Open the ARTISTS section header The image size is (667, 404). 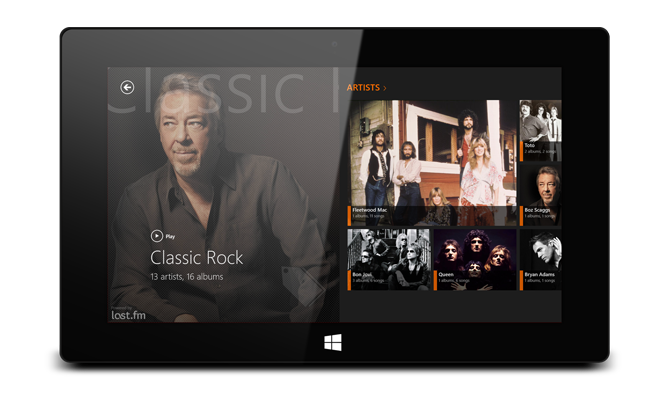pos(363,88)
